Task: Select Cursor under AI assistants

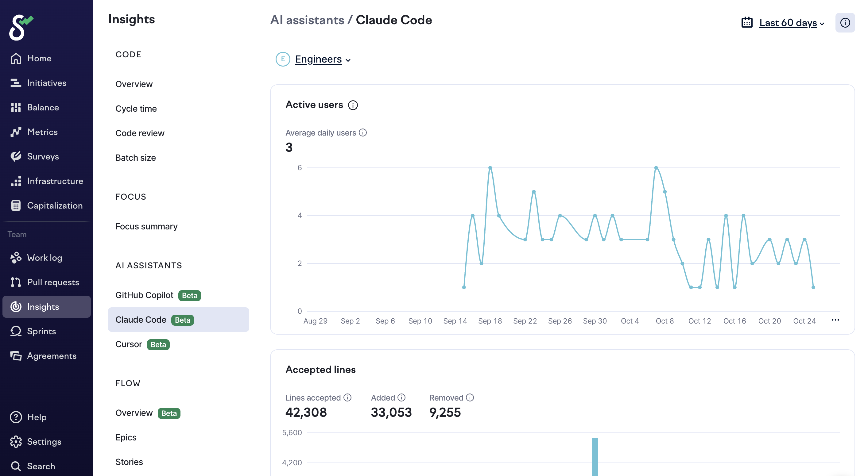Action: coord(129,344)
